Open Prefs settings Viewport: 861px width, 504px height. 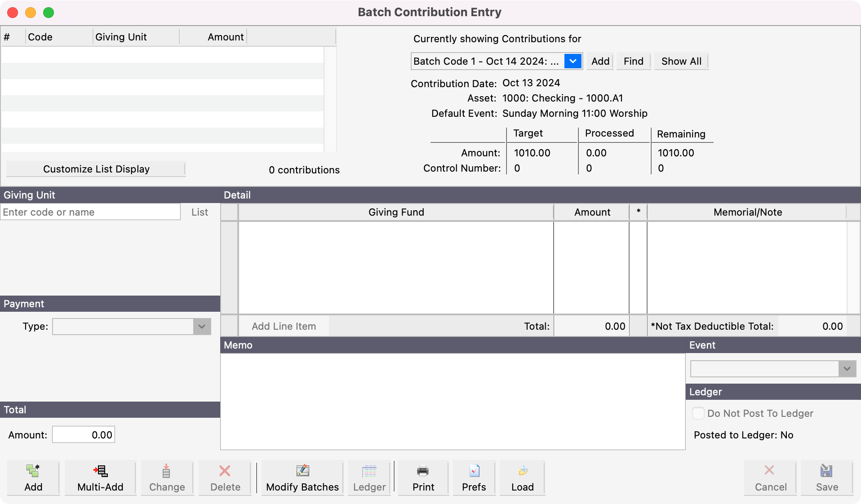[x=474, y=477]
